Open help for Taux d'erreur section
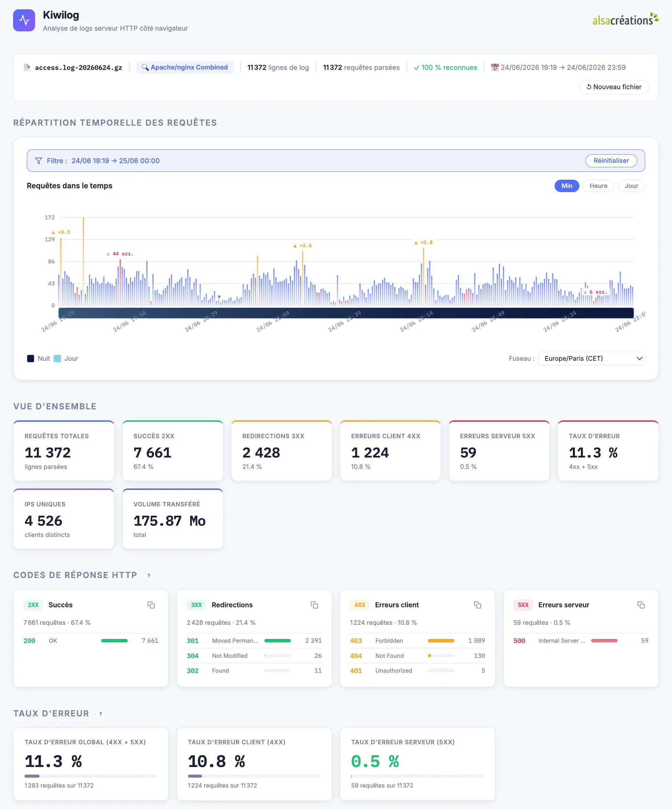The image size is (672, 809). pyautogui.click(x=101, y=714)
